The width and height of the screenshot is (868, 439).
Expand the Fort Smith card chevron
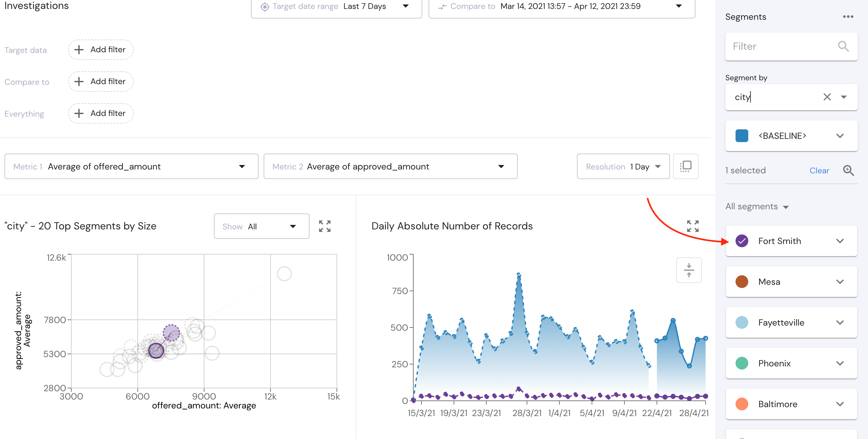pos(840,241)
